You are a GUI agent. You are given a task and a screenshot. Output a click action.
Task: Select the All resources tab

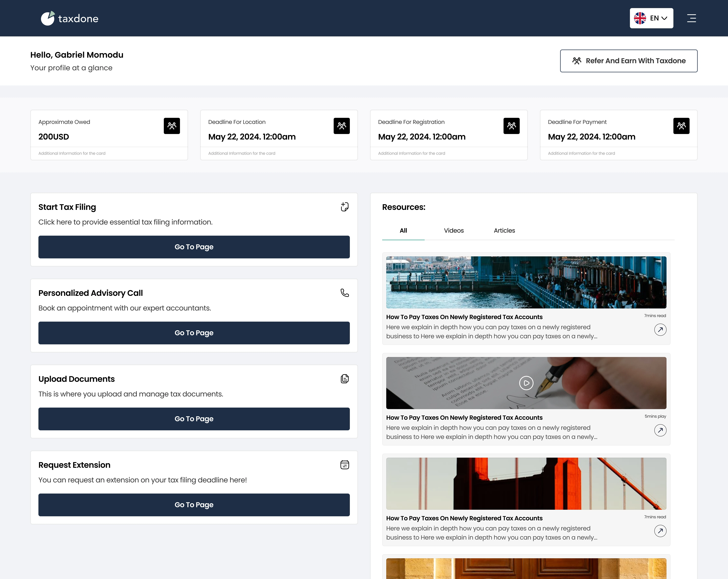(x=403, y=230)
